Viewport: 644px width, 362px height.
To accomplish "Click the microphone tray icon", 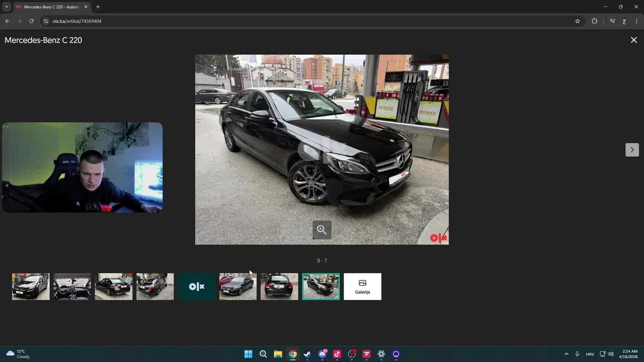I will coord(577,354).
